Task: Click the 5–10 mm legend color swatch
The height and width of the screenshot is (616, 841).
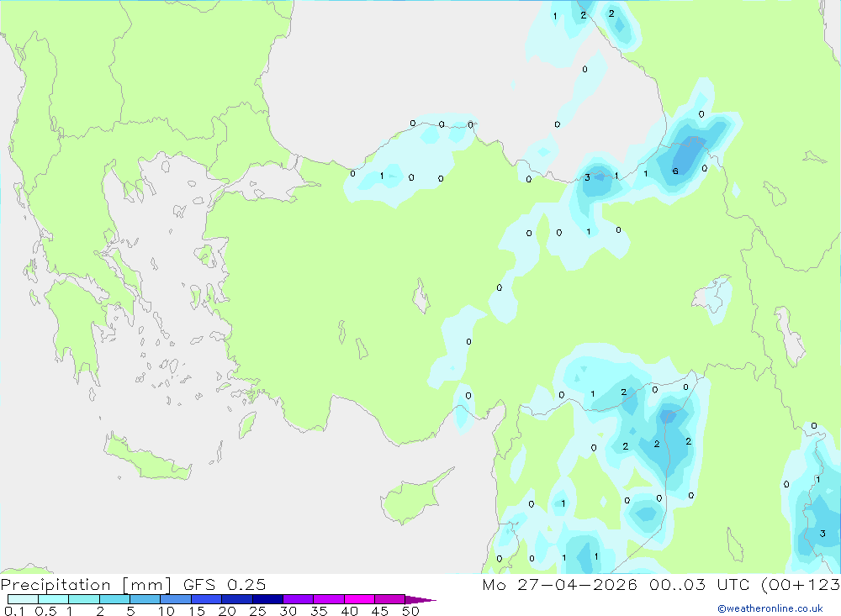Action: (x=145, y=599)
